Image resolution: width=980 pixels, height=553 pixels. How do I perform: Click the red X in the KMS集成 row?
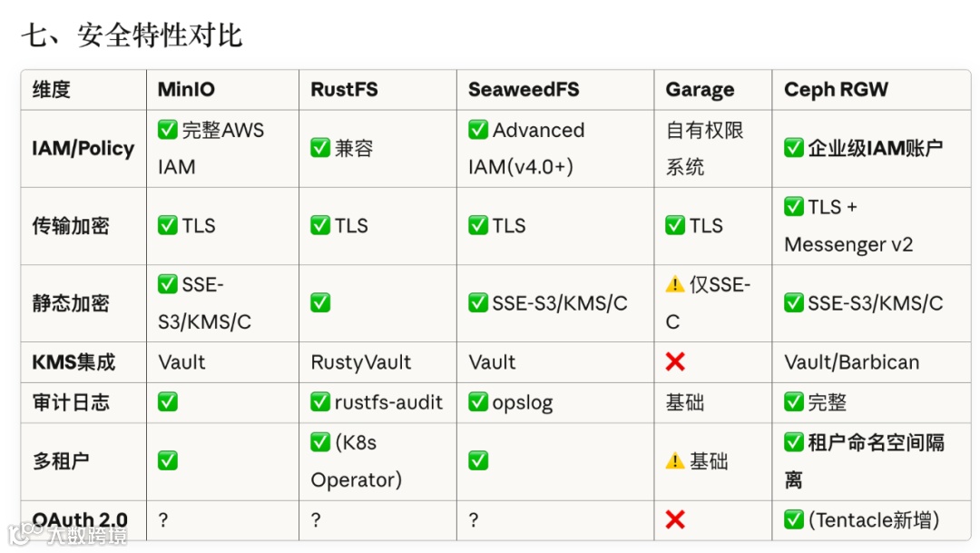pos(675,362)
